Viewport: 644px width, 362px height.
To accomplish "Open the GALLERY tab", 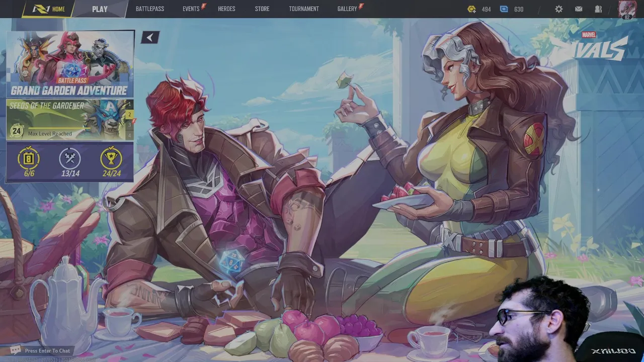I will point(347,9).
